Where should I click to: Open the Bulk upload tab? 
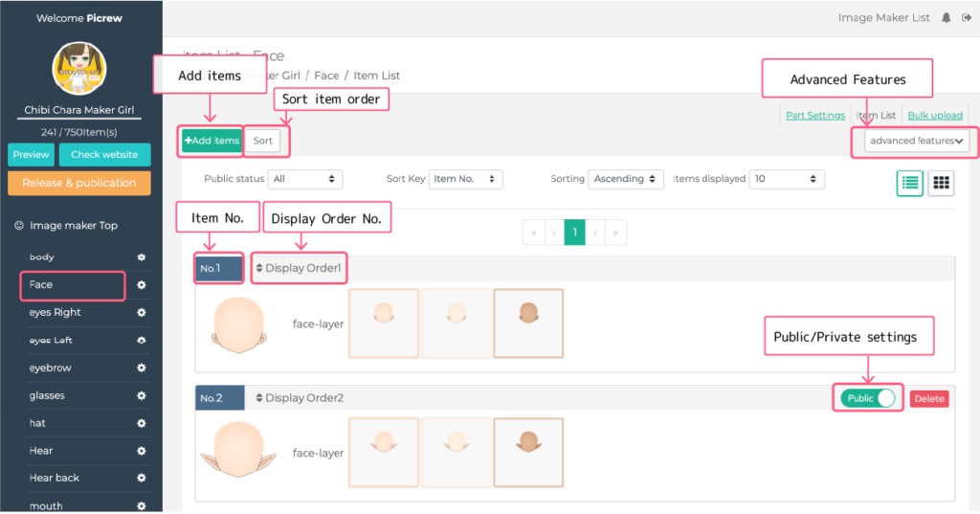pos(935,116)
